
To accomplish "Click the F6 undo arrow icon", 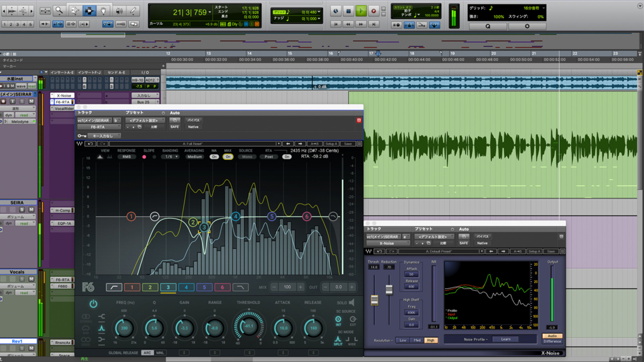I will [x=90, y=144].
